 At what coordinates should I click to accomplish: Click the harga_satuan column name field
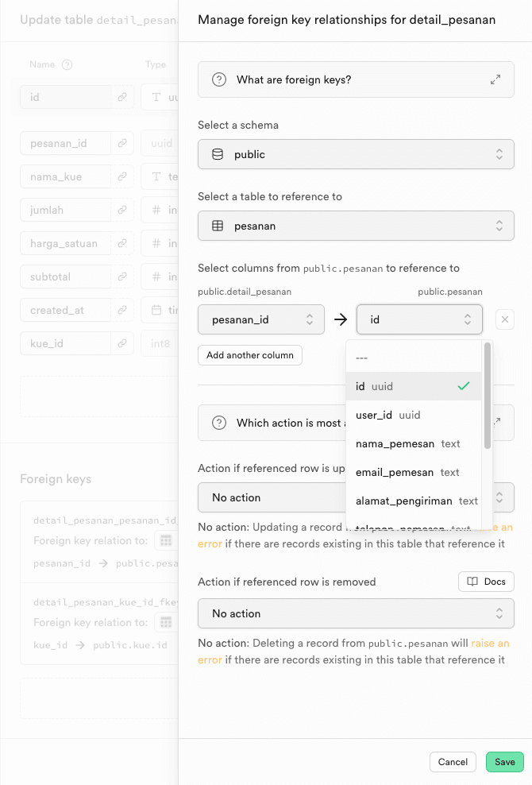point(66,243)
